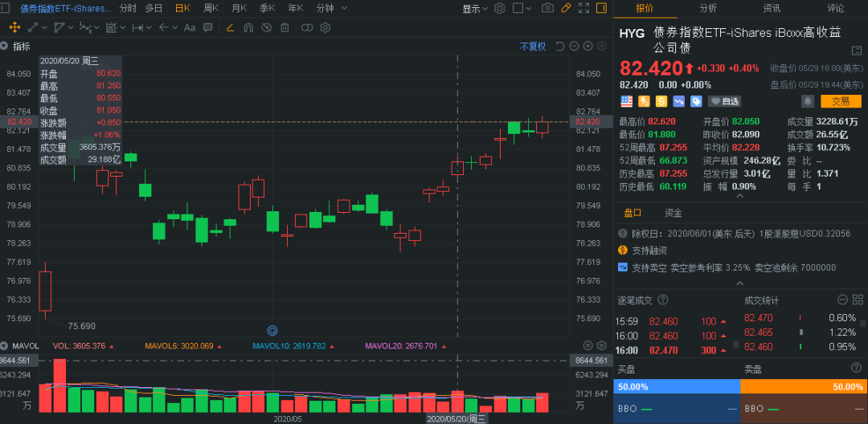
Task: Open the 资讯 news tab
Action: (x=772, y=8)
